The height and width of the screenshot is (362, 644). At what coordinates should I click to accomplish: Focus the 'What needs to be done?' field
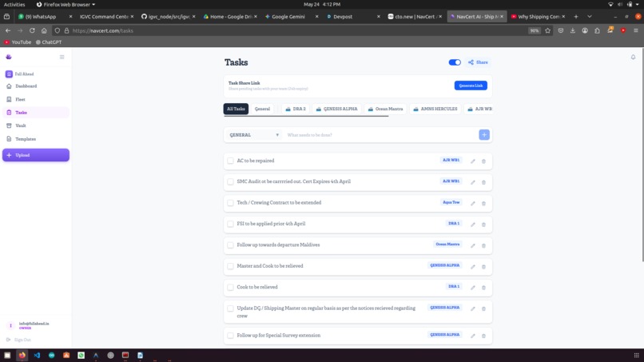click(x=381, y=135)
